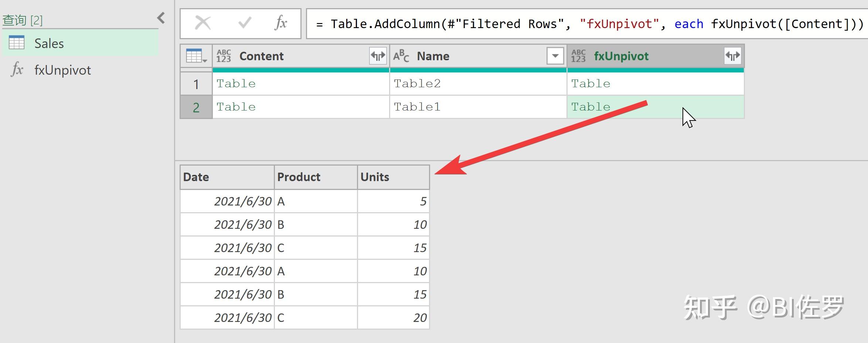Select row number 2
Screen dimensions: 868x343
pyautogui.click(x=196, y=107)
